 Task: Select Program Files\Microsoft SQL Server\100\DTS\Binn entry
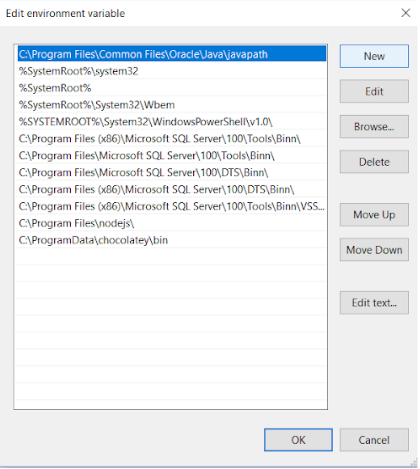click(x=171, y=172)
